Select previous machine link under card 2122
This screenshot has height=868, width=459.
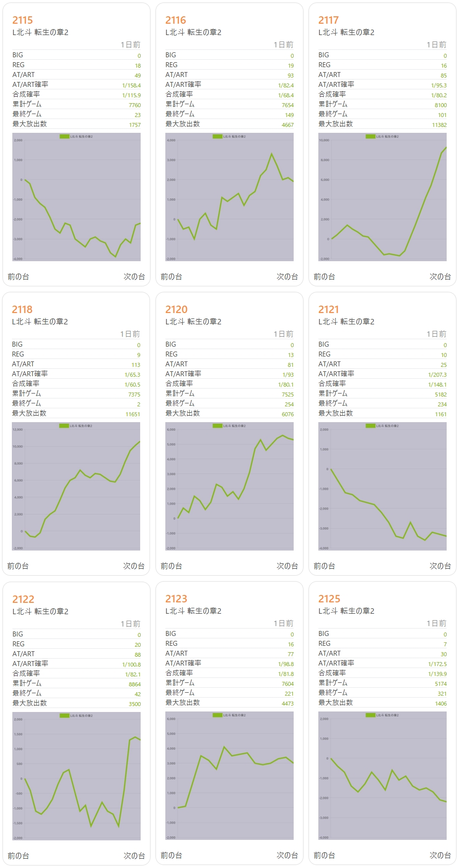18,856
